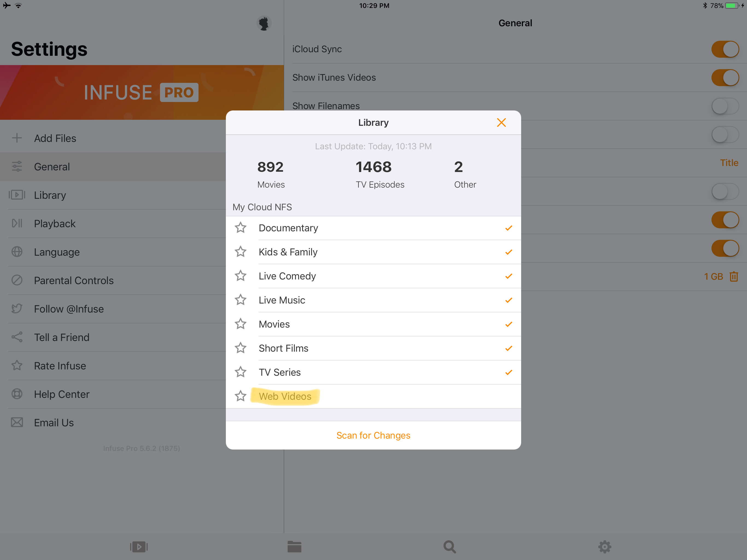Tap the star beside TV Series
Image resolution: width=747 pixels, height=560 pixels.
point(240,372)
